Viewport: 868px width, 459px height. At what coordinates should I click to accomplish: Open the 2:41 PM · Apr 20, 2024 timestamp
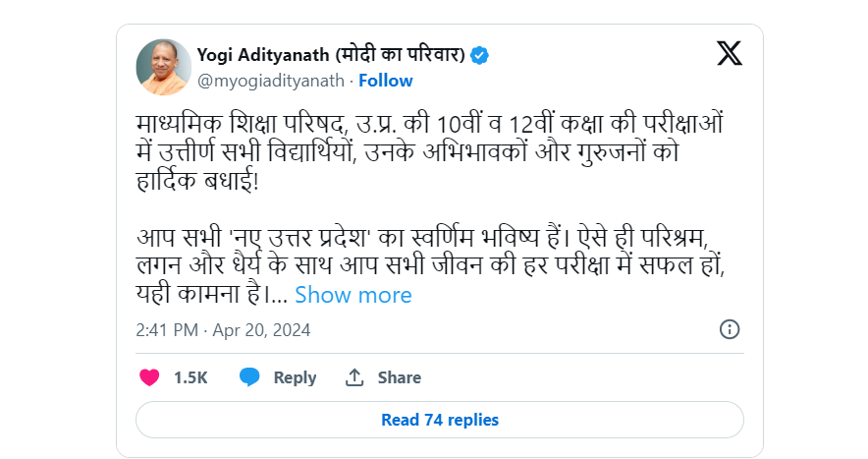[223, 330]
